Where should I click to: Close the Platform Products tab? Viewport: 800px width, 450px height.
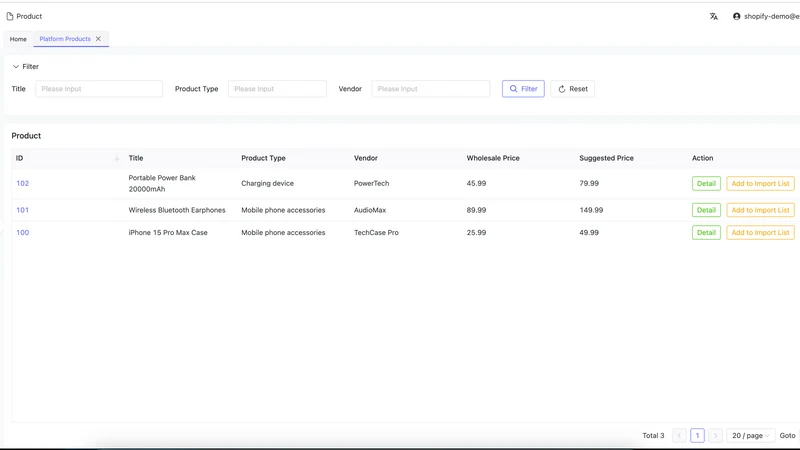click(x=98, y=39)
